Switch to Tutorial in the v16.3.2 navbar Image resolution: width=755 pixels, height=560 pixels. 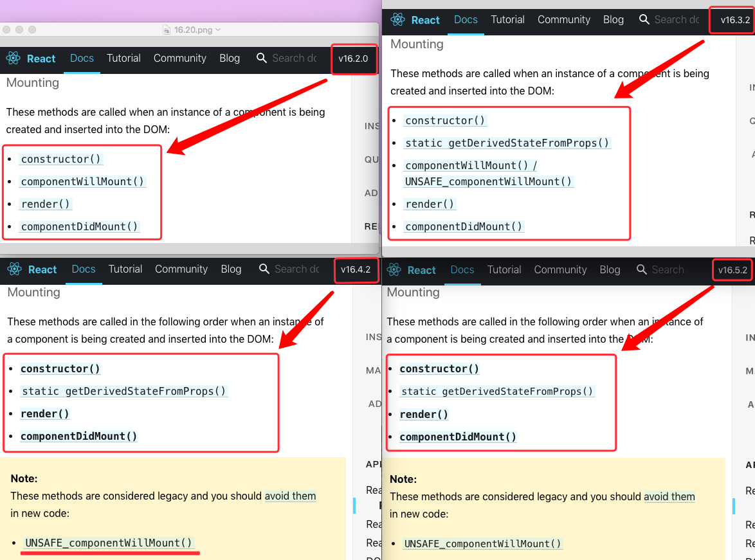[x=507, y=20]
